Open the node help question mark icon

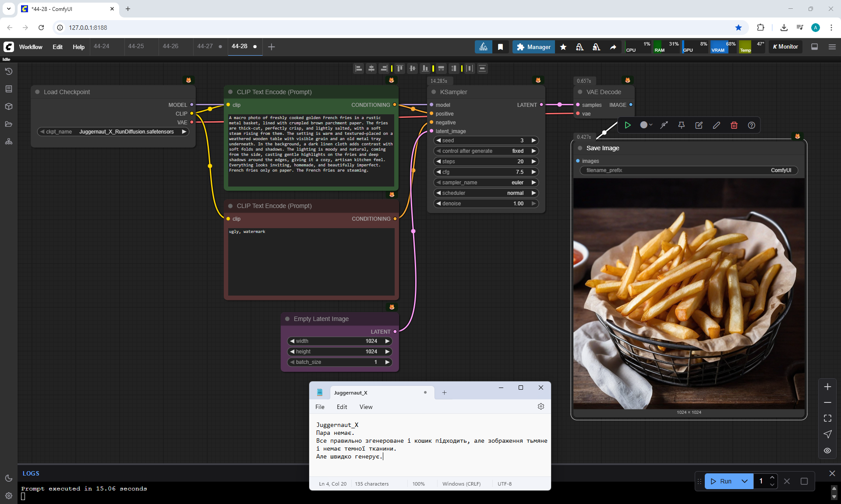752,125
